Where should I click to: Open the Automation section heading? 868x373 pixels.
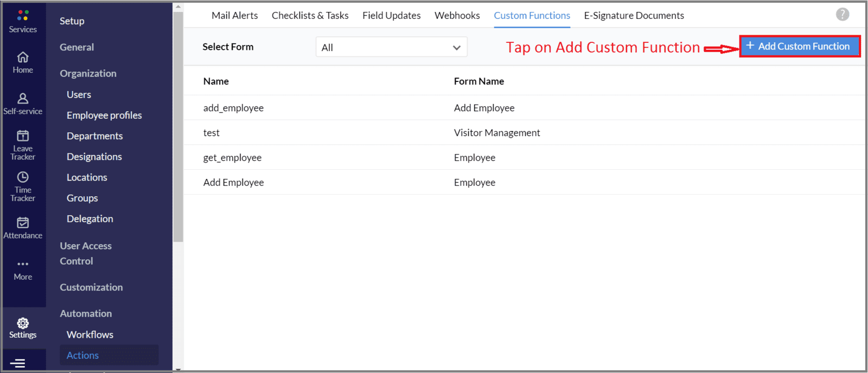pos(86,313)
